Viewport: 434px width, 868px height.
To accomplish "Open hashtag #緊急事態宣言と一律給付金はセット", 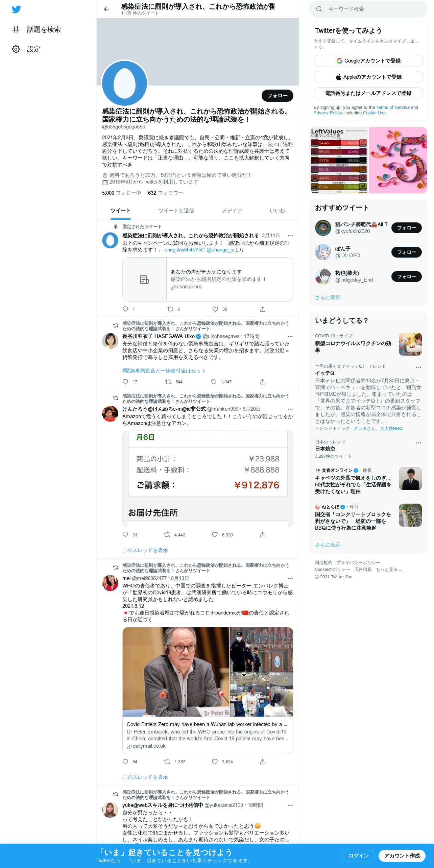I will click(164, 371).
